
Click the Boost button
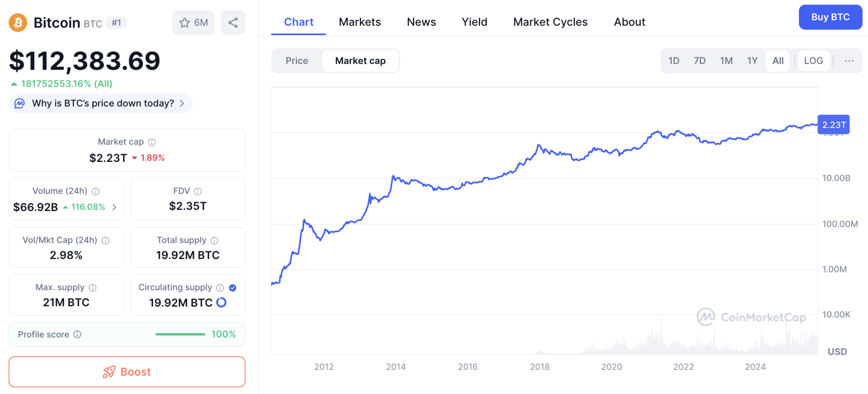[127, 372]
